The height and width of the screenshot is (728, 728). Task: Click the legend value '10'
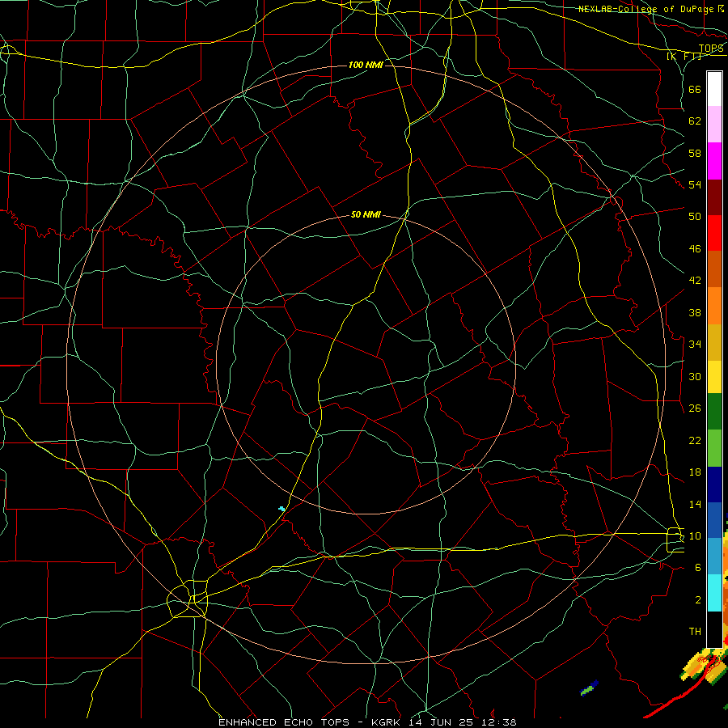click(695, 535)
